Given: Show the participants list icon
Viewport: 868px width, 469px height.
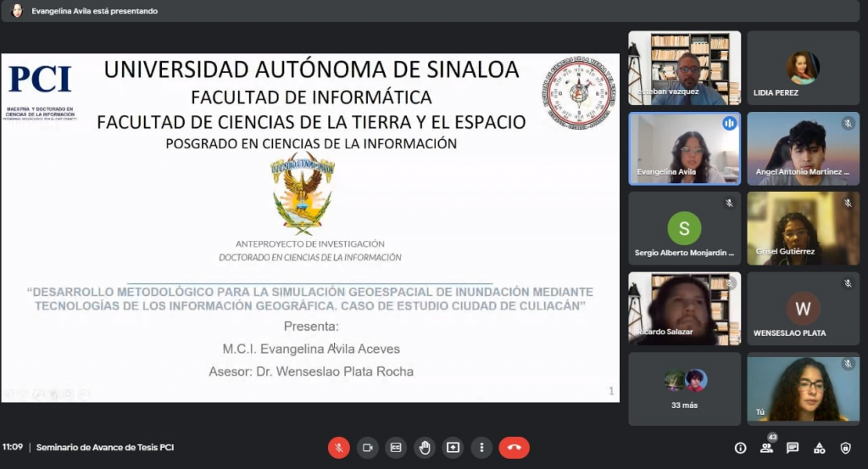Looking at the screenshot, I should tap(766, 448).
